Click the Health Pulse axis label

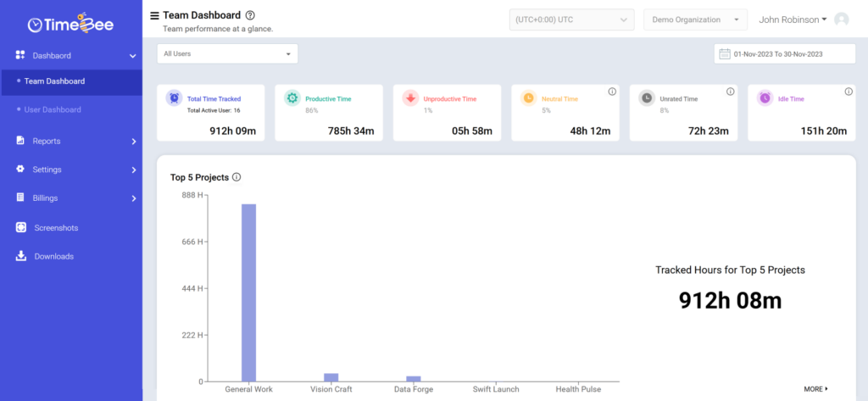pos(578,389)
